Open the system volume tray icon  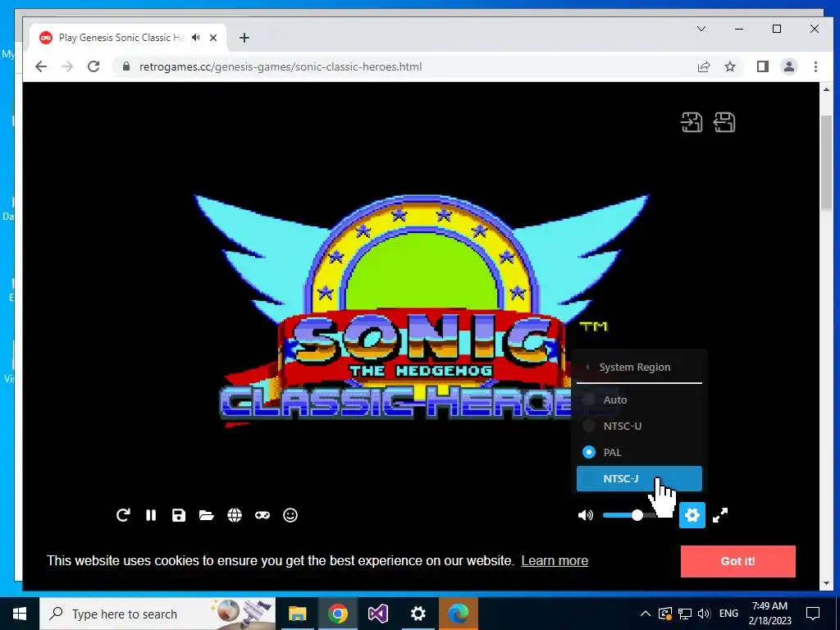click(x=704, y=614)
